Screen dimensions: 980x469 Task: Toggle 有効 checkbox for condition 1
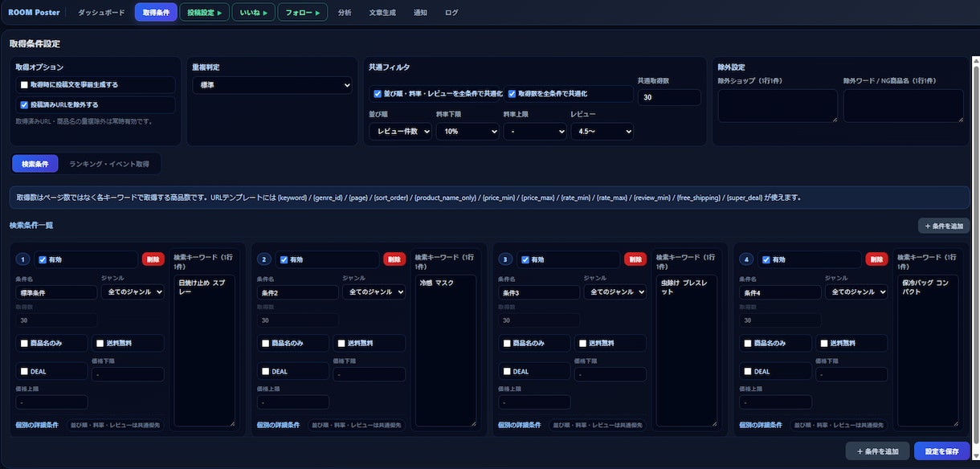42,259
